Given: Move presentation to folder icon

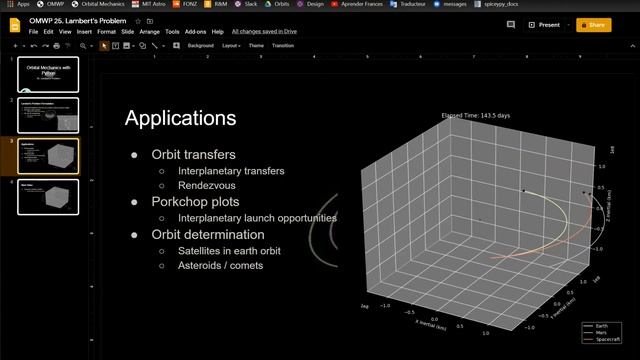Looking at the screenshot, I should coord(150,21).
